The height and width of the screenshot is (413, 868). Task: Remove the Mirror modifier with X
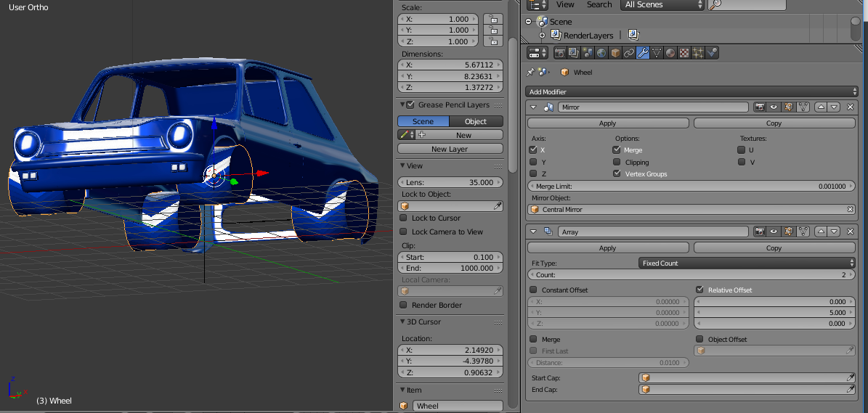point(851,107)
